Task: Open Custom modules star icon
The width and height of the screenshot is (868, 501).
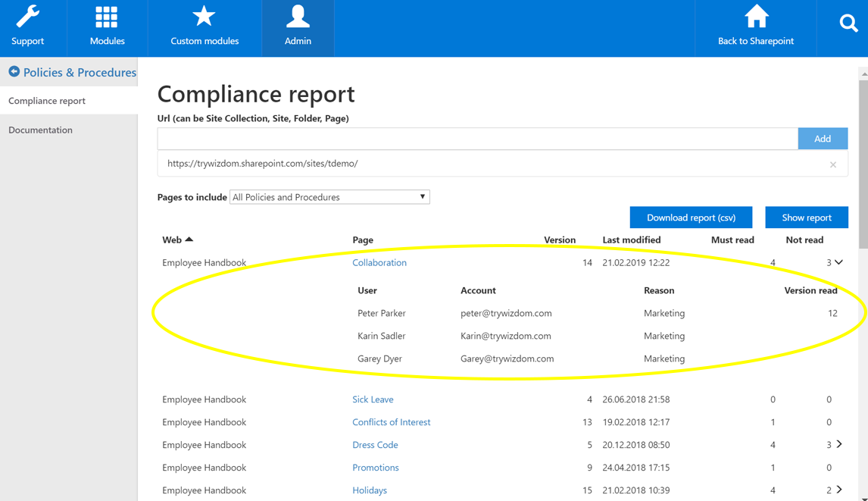Action: pos(204,17)
